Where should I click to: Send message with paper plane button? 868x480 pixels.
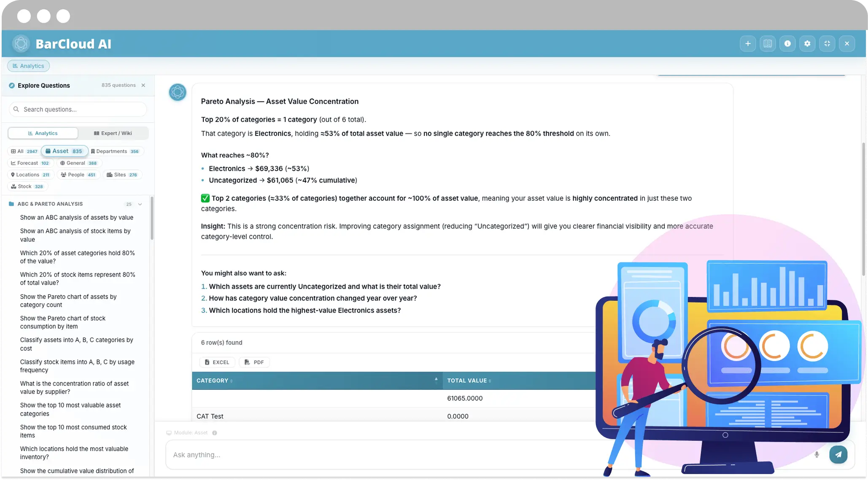click(x=838, y=455)
